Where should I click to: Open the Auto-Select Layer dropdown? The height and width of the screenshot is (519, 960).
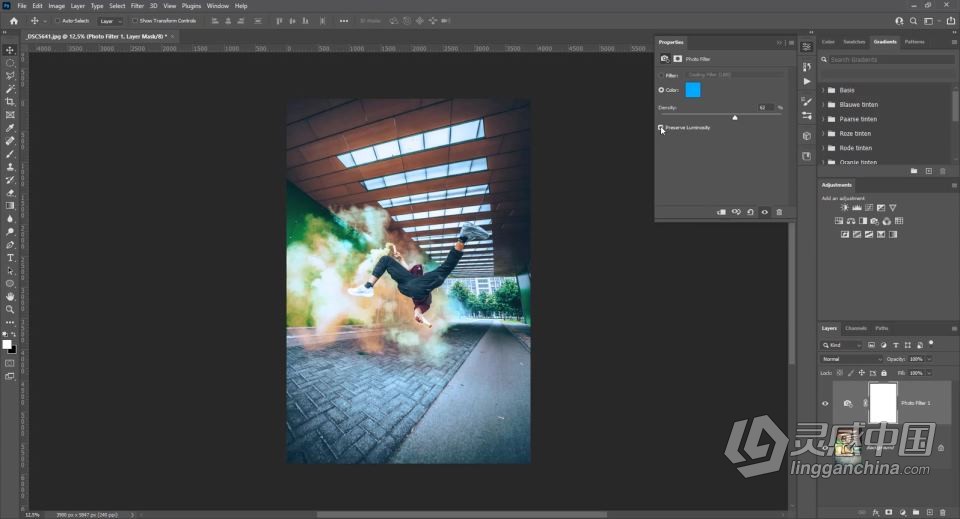point(111,21)
